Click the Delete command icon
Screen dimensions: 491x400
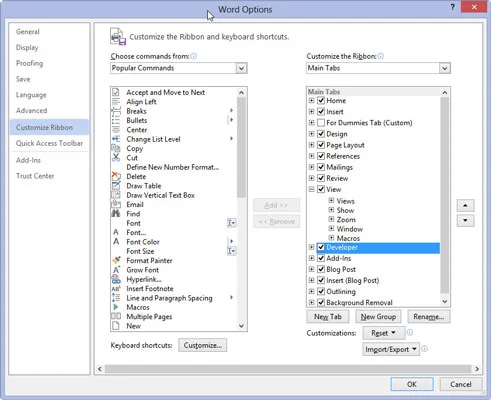pos(116,176)
